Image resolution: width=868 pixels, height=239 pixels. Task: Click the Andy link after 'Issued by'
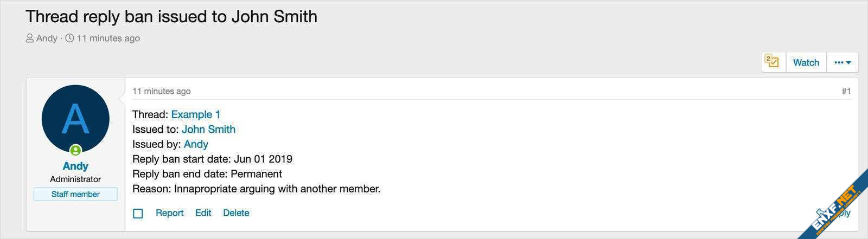196,144
